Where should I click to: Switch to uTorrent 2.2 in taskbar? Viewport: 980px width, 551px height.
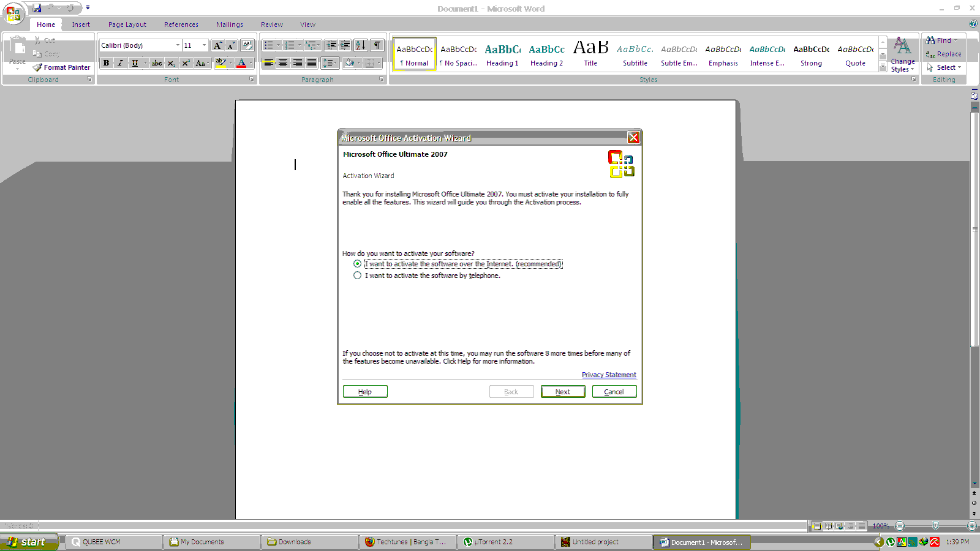coord(505,542)
